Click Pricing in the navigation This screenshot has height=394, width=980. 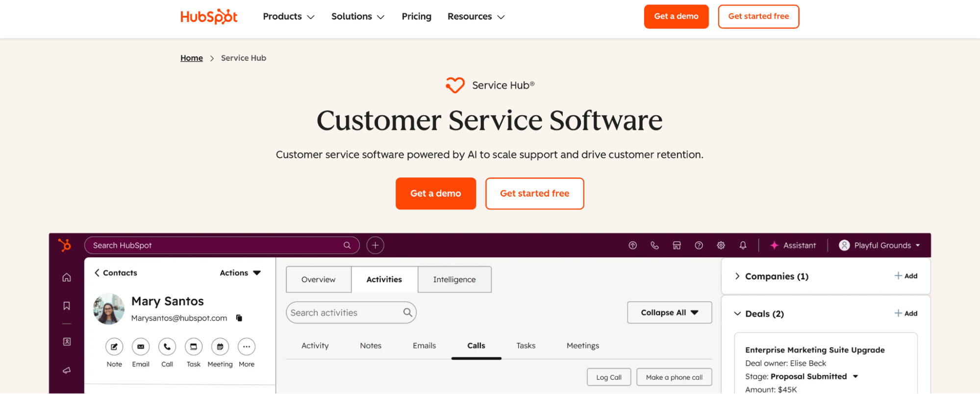click(x=417, y=17)
